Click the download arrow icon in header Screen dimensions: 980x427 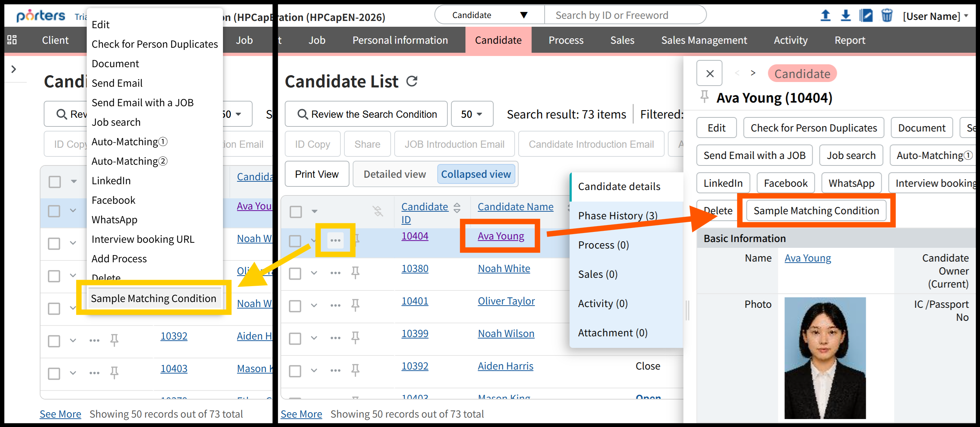[x=845, y=16]
